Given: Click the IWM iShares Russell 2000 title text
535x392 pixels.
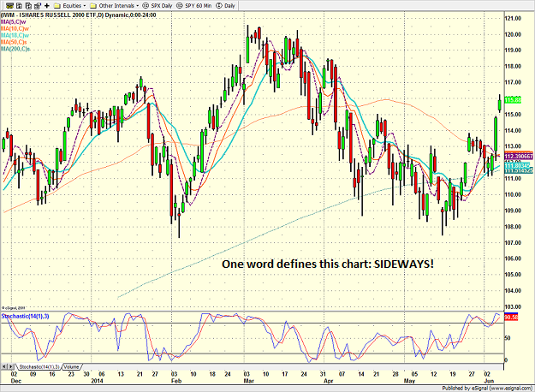Looking at the screenshot, I should [x=78, y=15].
